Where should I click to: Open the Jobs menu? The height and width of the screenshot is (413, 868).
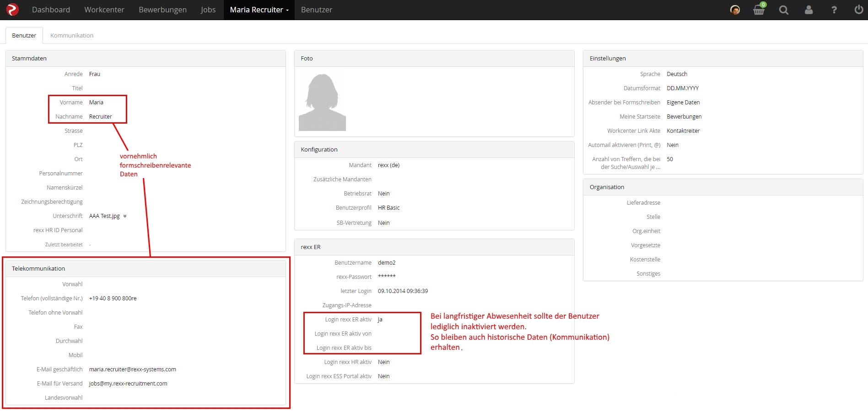pyautogui.click(x=208, y=10)
